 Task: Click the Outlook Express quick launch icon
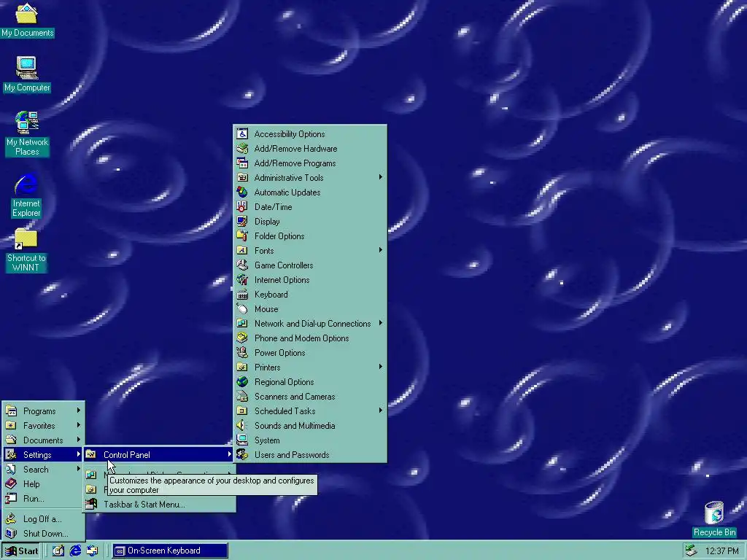coord(93,551)
